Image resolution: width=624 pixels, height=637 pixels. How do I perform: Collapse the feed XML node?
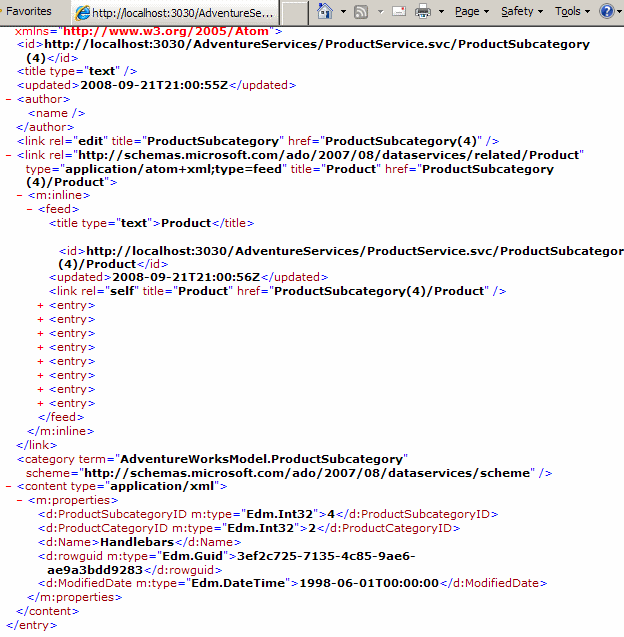click(31, 210)
